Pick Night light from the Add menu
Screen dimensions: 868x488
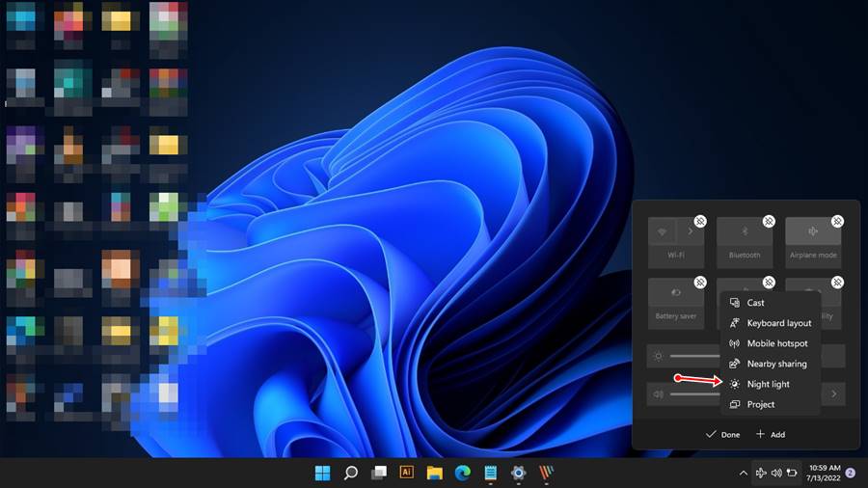(x=770, y=384)
